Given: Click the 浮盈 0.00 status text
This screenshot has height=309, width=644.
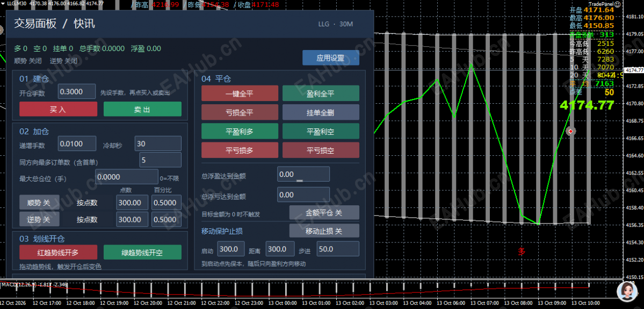Looking at the screenshot, I should [x=146, y=48].
